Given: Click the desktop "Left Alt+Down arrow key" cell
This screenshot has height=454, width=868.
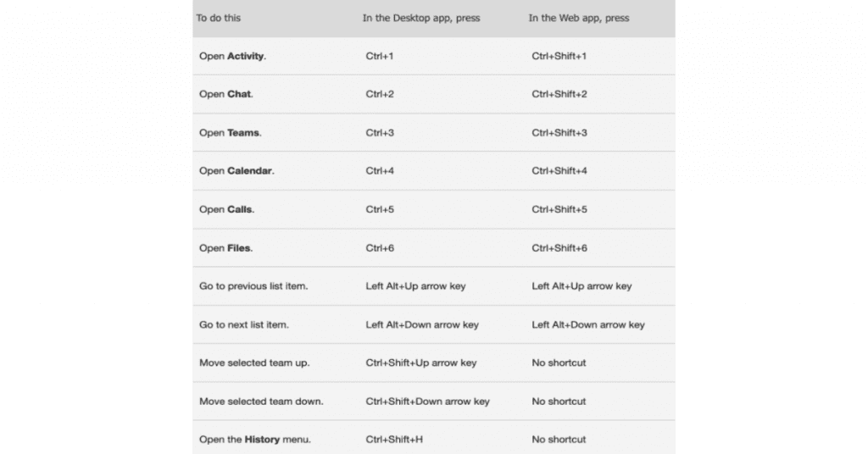Looking at the screenshot, I should point(422,324).
